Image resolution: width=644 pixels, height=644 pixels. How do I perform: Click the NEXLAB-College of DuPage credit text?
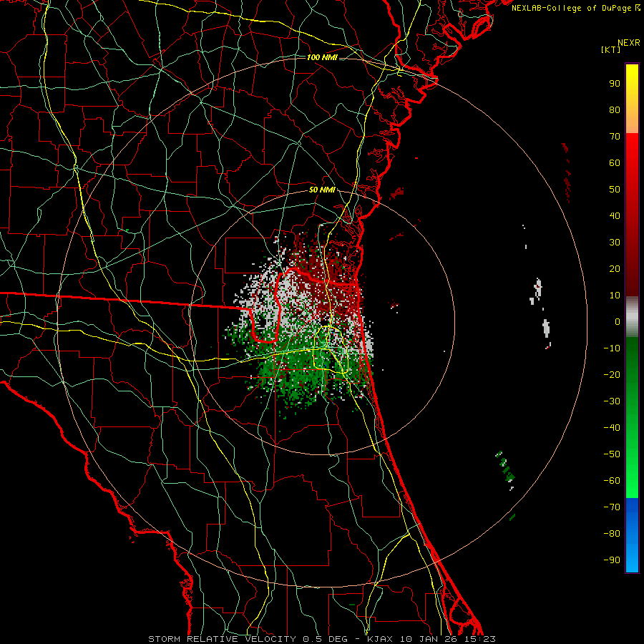point(575,8)
